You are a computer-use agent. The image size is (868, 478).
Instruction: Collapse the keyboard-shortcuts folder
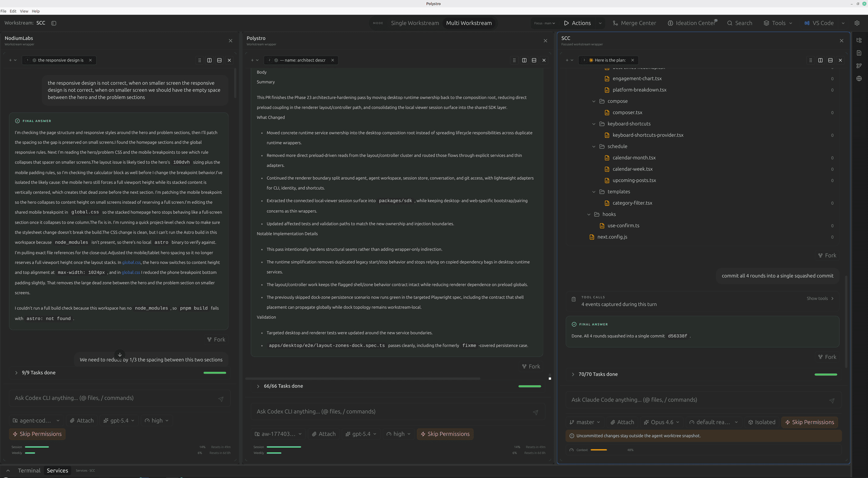click(594, 124)
